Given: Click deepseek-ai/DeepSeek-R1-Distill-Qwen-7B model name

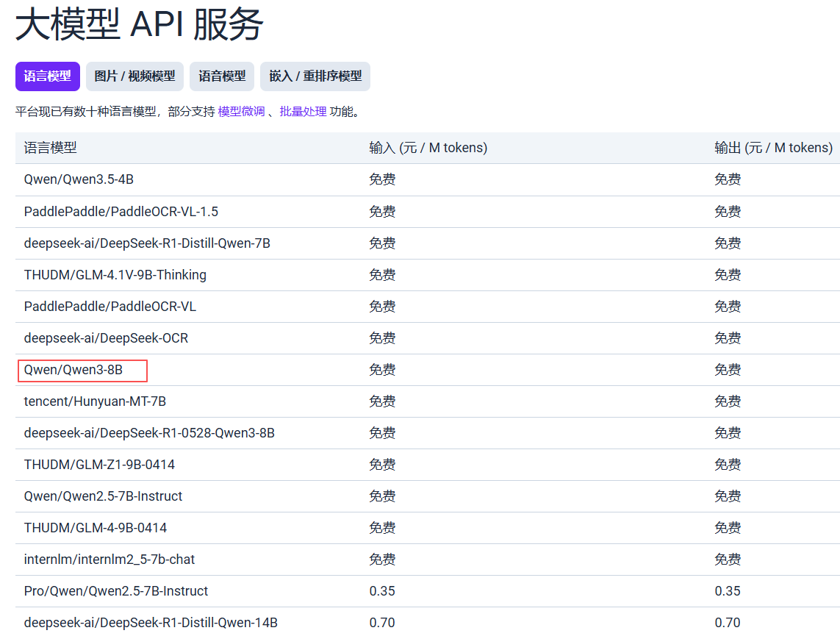Looking at the screenshot, I should [147, 243].
